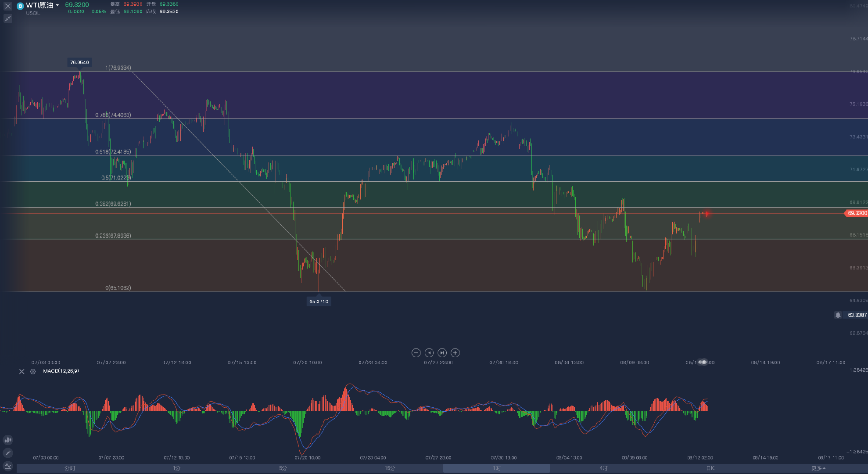Viewport: 868px width, 474px height.
Task: Click the MACD(12,26,9) indicator label
Action: (x=61, y=371)
